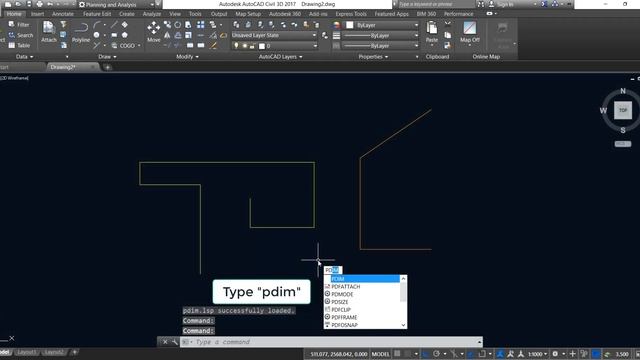Click the wrench customize icon on command line
Screen dimensions: 640x360
pyautogui.click(x=175, y=342)
